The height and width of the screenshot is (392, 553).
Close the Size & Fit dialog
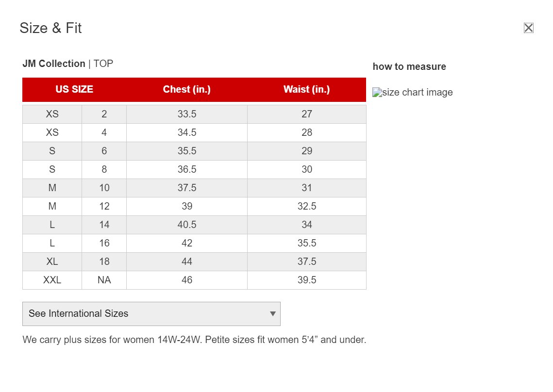pyautogui.click(x=528, y=28)
